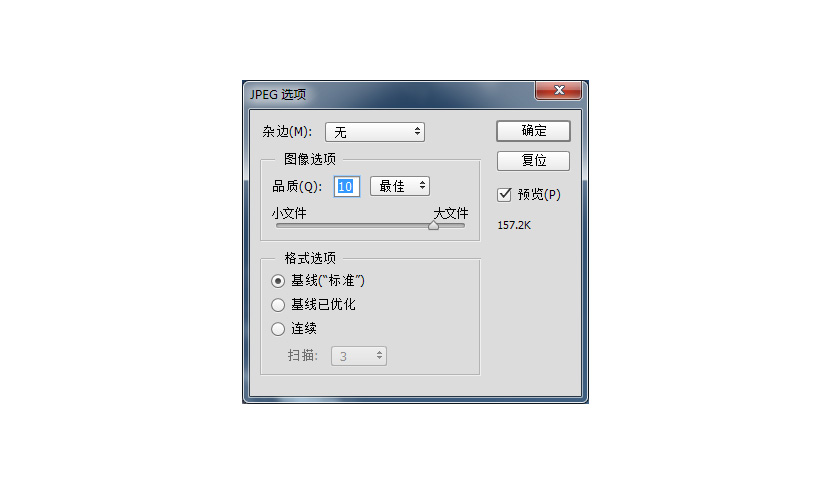831x485 pixels.
Task: Open the 扫描 scans dropdown
Action: [359, 356]
